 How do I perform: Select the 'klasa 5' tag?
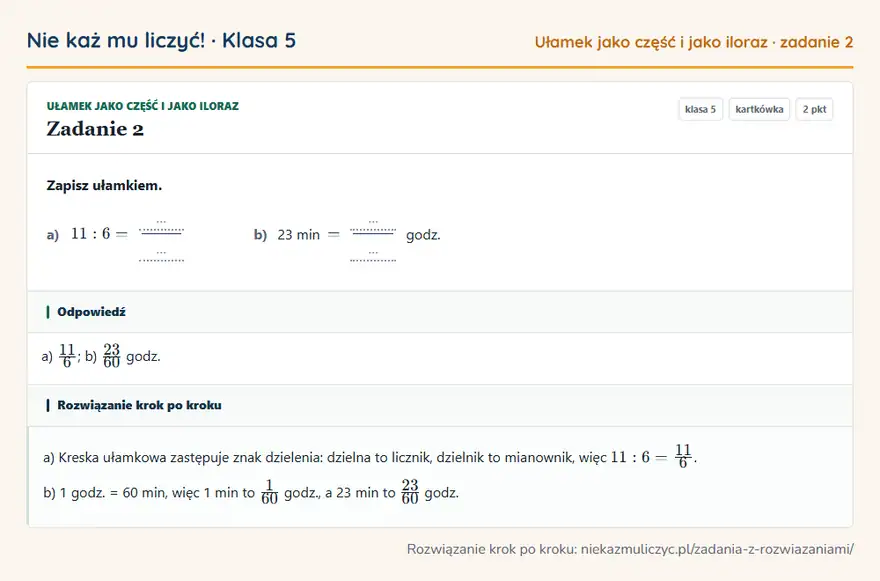click(700, 109)
